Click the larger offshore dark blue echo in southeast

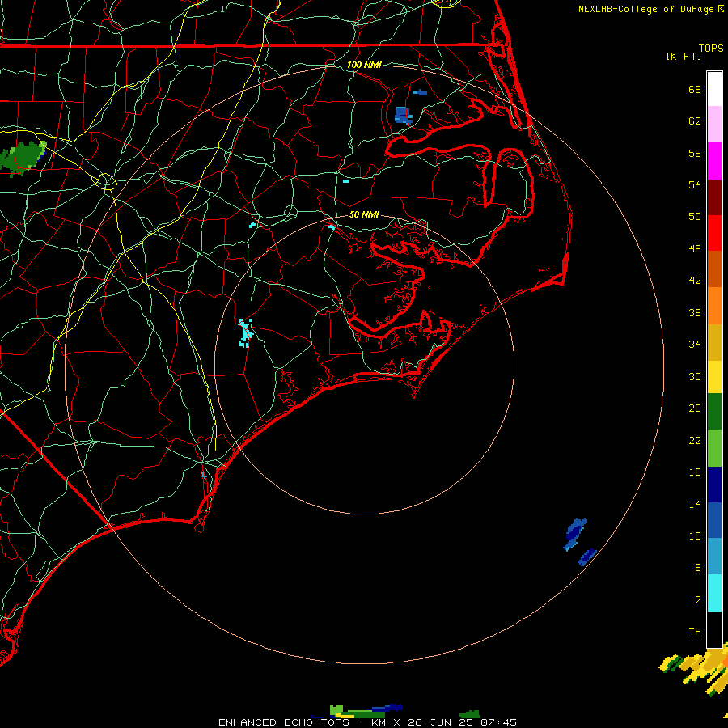(575, 534)
